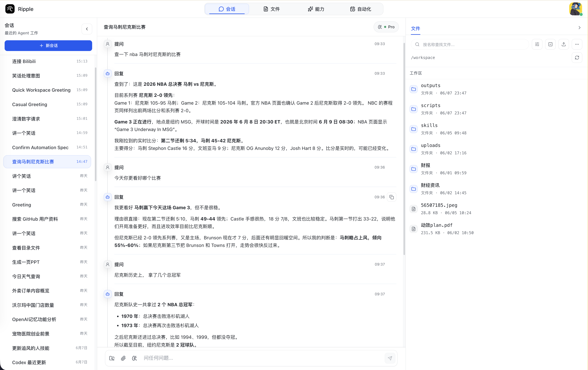Open the 沃尔玛中国门店数量 conversation

coord(47,305)
